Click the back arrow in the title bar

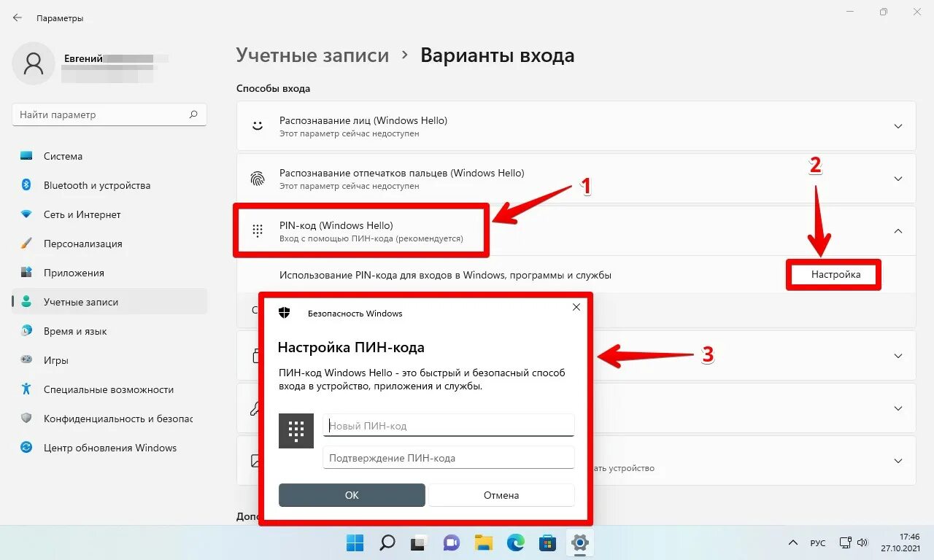pyautogui.click(x=18, y=17)
